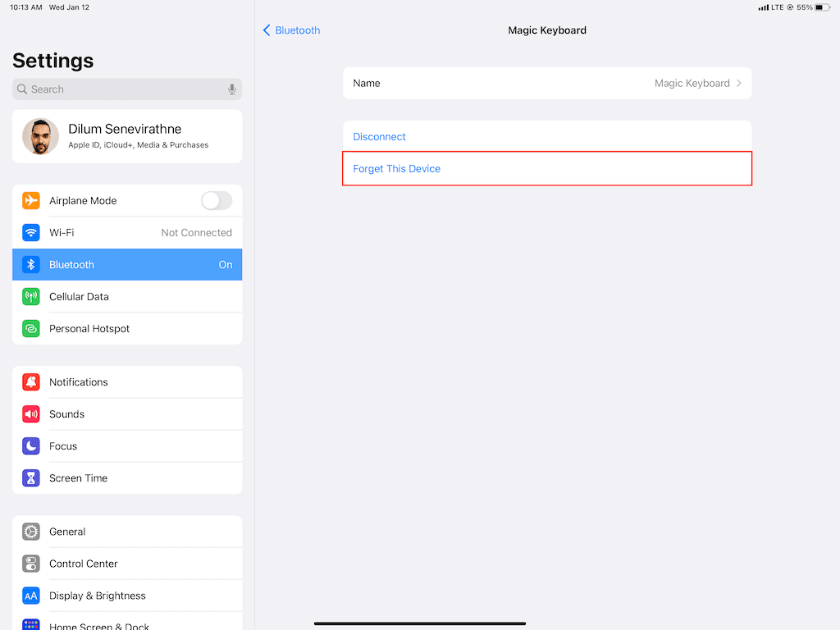Tap the Notifications bell icon
The height and width of the screenshot is (630, 840).
tap(31, 382)
